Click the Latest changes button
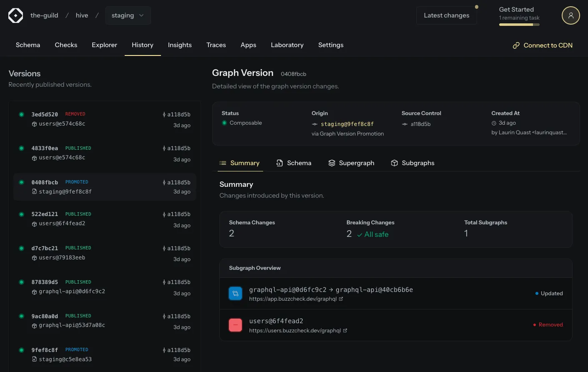Viewport: 588px width, 372px height. pos(447,15)
